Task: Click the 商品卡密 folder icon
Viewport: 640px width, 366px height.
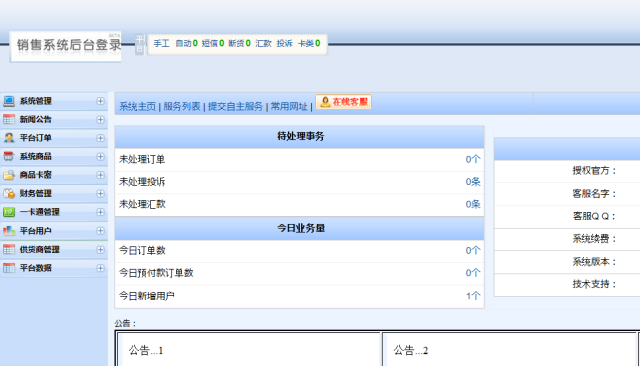Action: pyautogui.click(x=9, y=175)
